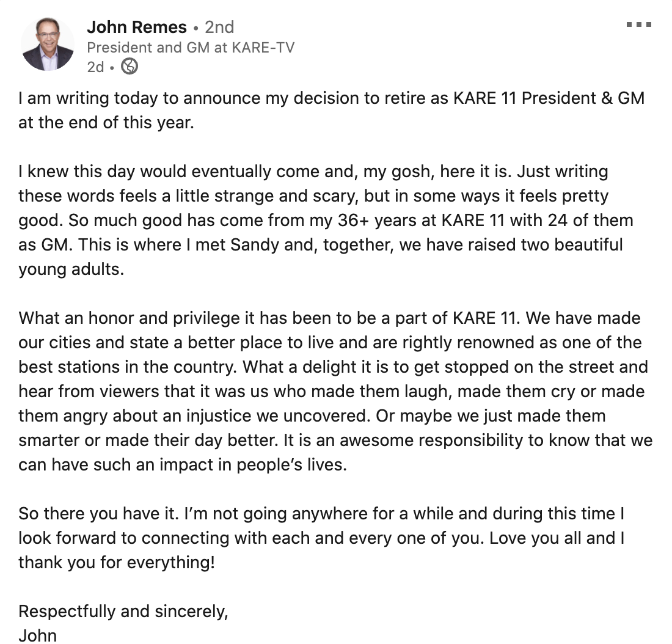Screen dimensions: 672x644
Task: Click the 'thank you for everything!' line
Action: (x=117, y=563)
